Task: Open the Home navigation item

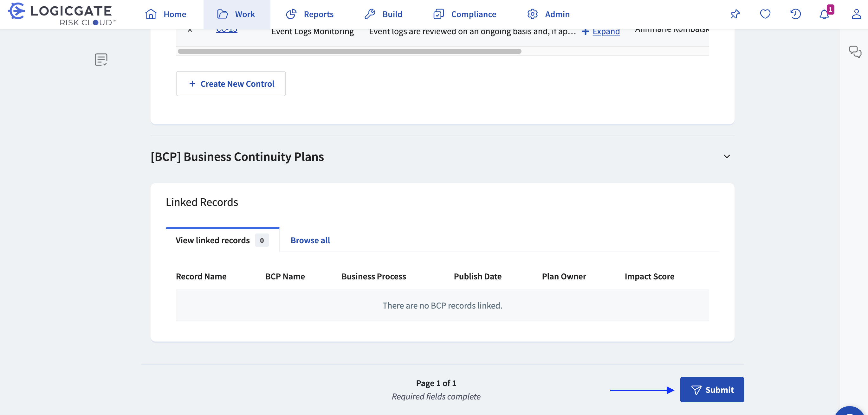Action: pos(165,14)
